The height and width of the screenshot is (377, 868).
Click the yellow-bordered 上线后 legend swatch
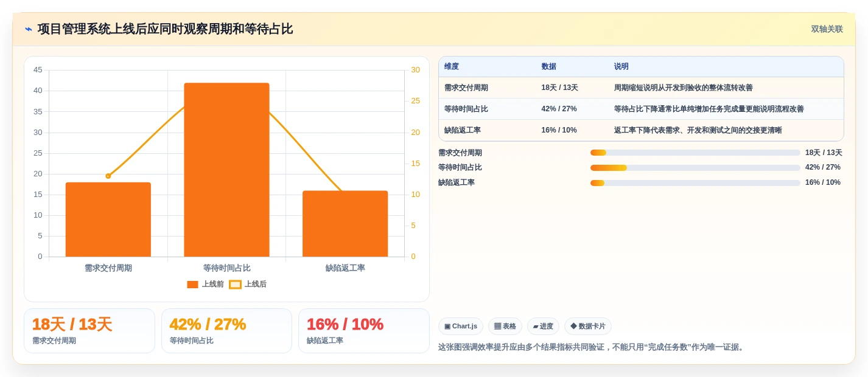click(x=235, y=285)
